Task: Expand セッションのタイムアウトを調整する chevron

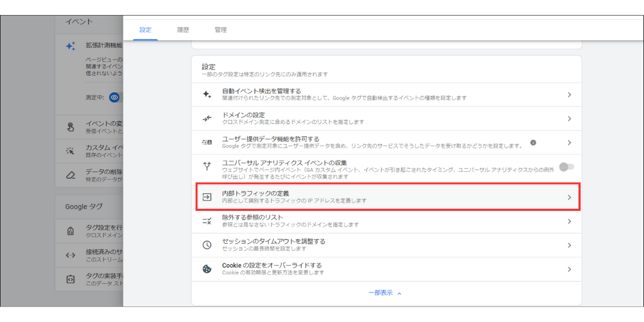Action: (569, 245)
